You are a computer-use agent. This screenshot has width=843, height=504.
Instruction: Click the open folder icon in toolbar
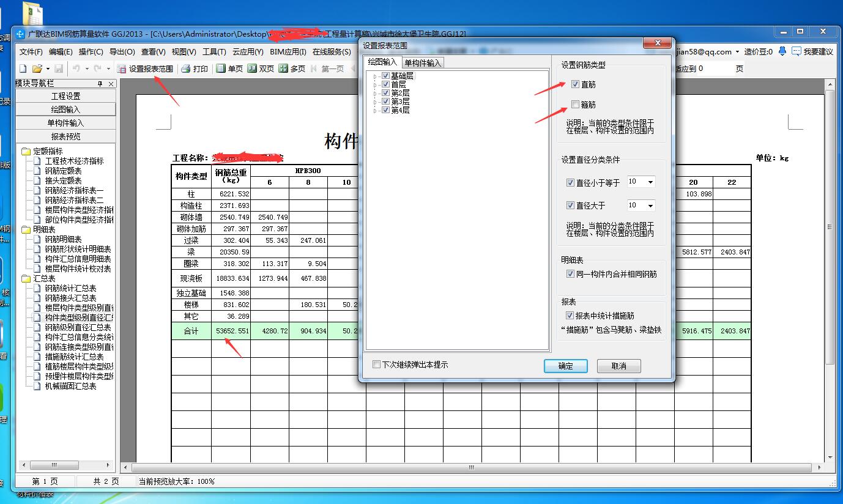(x=37, y=69)
